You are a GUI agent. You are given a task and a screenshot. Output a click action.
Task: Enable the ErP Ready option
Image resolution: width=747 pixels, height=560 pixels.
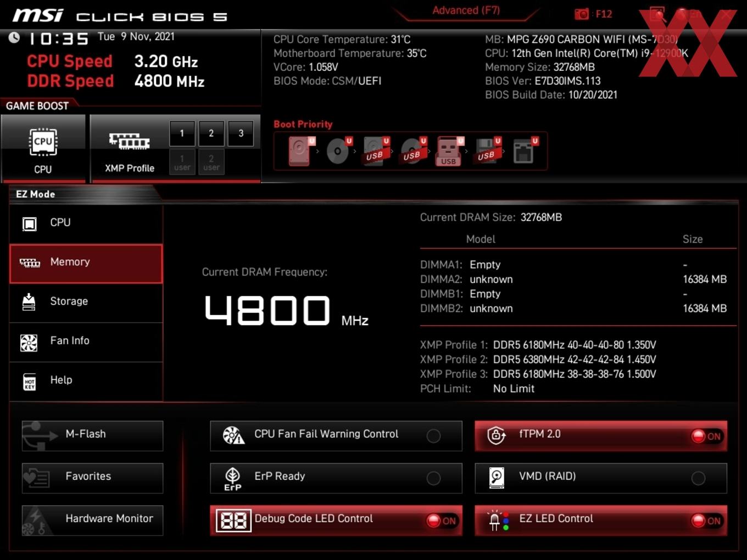336,478
